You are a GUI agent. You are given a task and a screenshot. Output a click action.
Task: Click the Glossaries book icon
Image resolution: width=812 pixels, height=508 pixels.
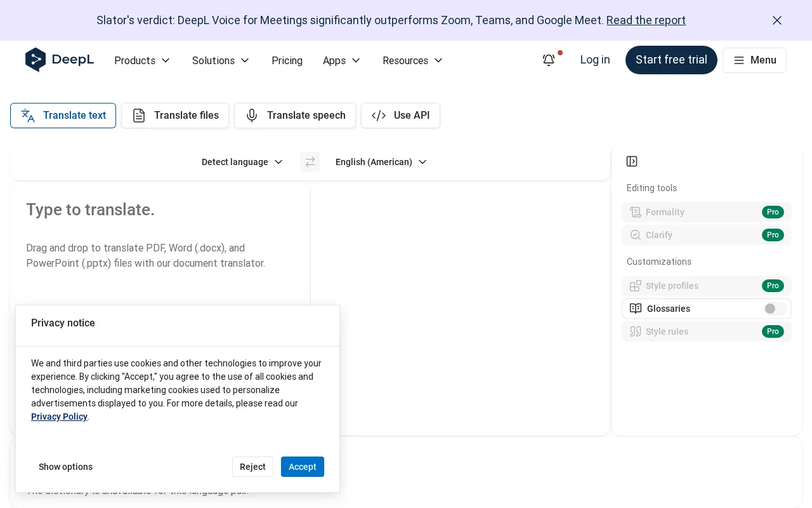coord(636,309)
